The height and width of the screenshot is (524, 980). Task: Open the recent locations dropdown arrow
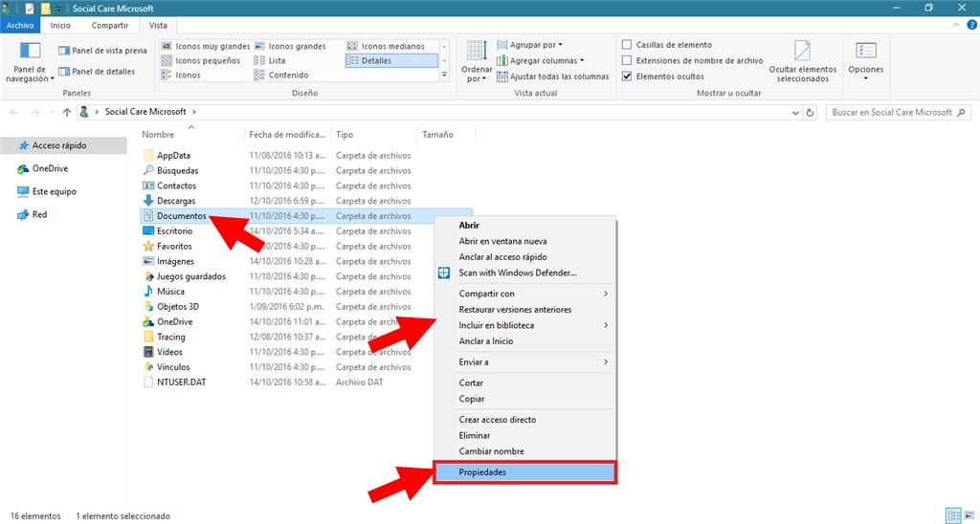(x=52, y=113)
